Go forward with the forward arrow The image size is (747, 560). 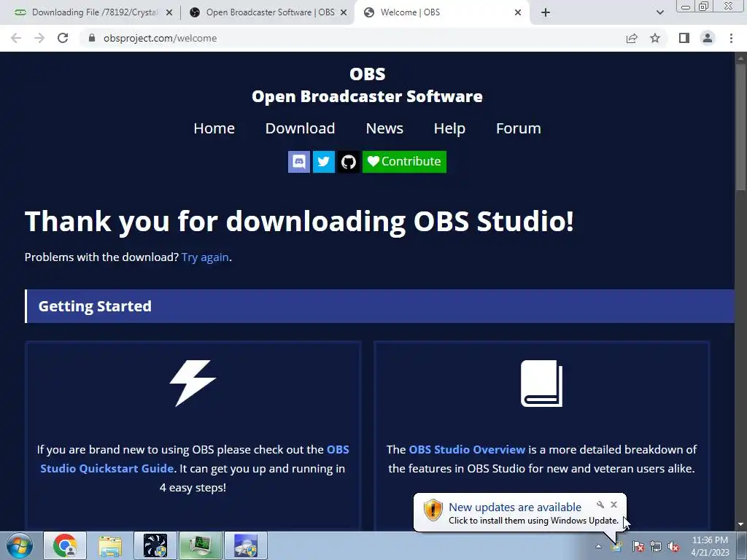[39, 38]
